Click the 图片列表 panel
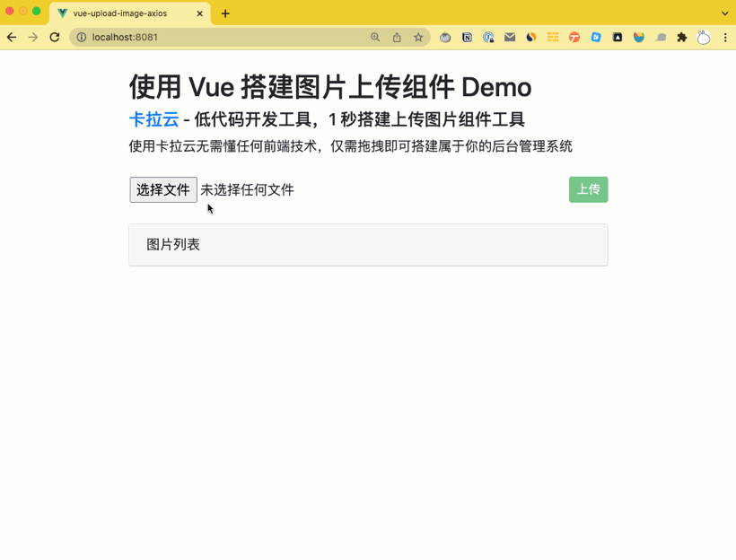The height and width of the screenshot is (560, 736). [368, 244]
